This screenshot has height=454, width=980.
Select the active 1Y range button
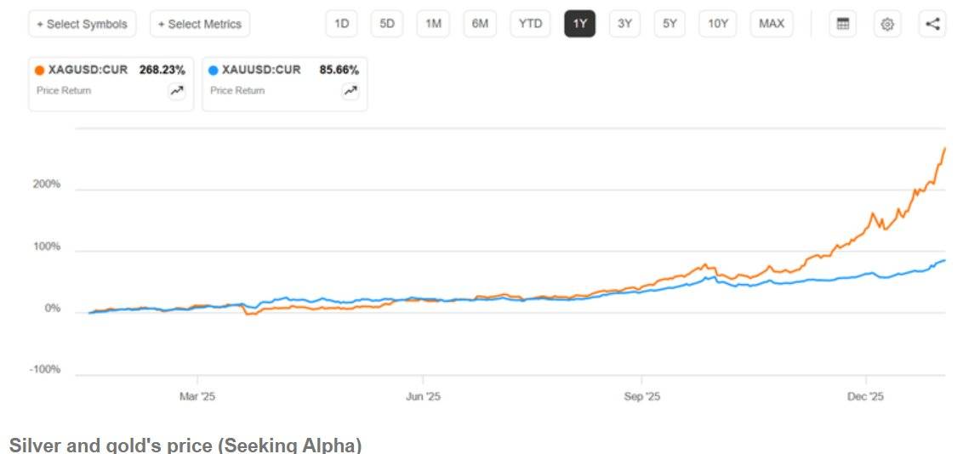tap(580, 24)
